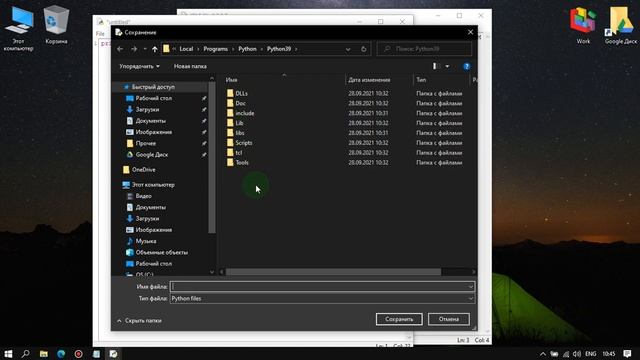The width and height of the screenshot is (640, 360).
Task: Open notification center in taskbar
Action: pyautogui.click(x=627, y=353)
